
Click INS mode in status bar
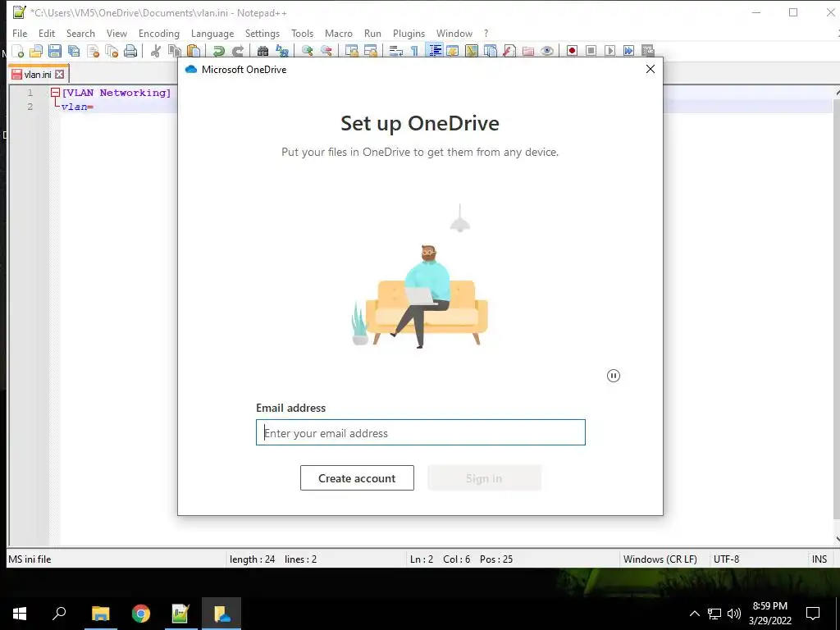point(819,559)
